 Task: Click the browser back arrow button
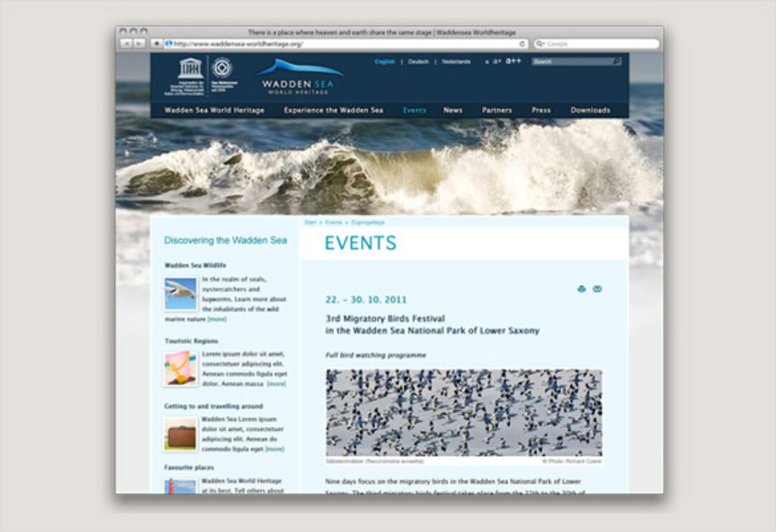(125, 44)
